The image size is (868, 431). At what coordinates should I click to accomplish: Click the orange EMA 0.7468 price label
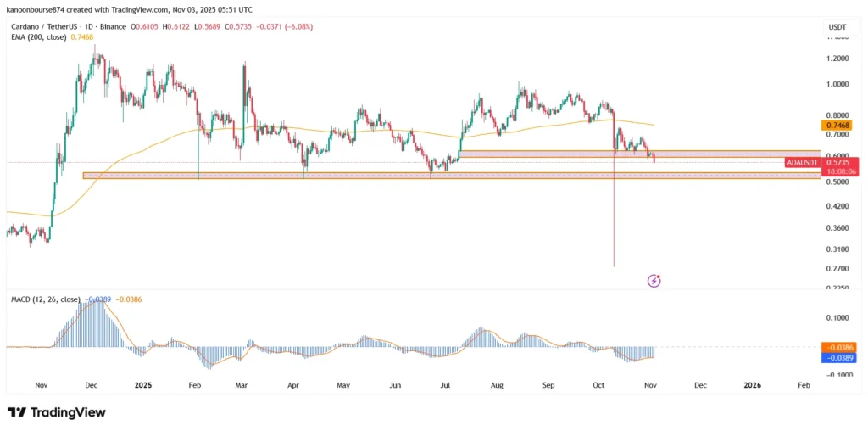tap(837, 125)
